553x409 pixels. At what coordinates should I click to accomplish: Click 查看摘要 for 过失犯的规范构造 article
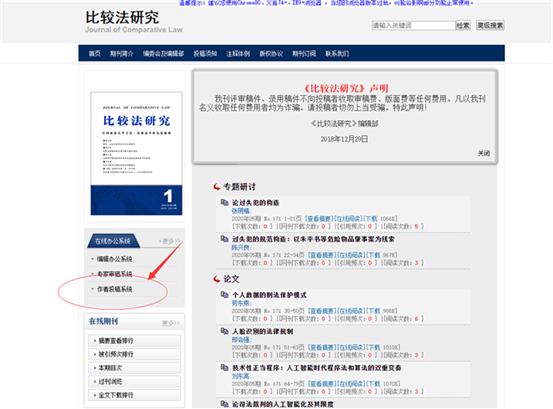pyautogui.click(x=322, y=255)
